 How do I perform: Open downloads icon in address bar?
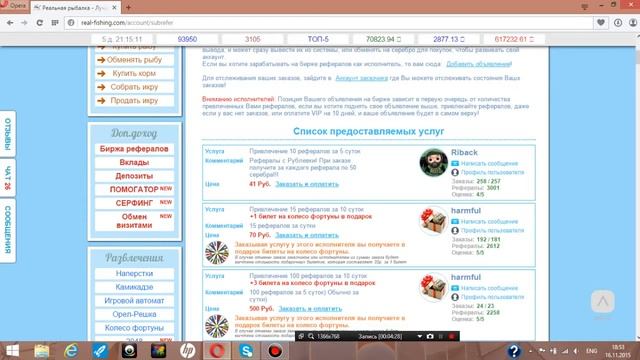tap(618, 23)
